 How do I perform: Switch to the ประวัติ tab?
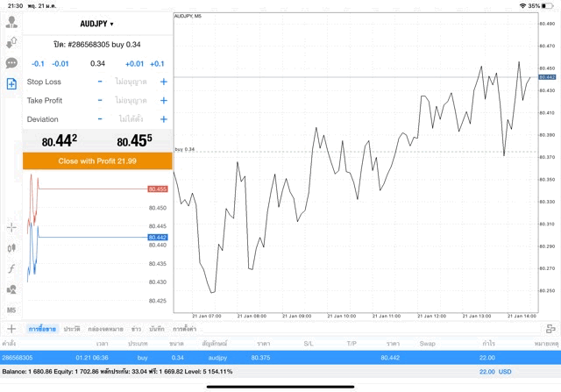(72, 329)
